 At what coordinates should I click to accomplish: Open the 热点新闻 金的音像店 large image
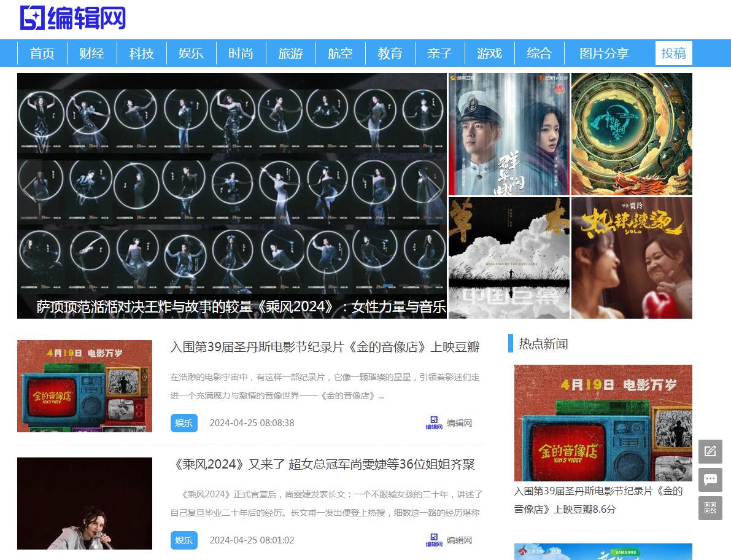point(603,422)
